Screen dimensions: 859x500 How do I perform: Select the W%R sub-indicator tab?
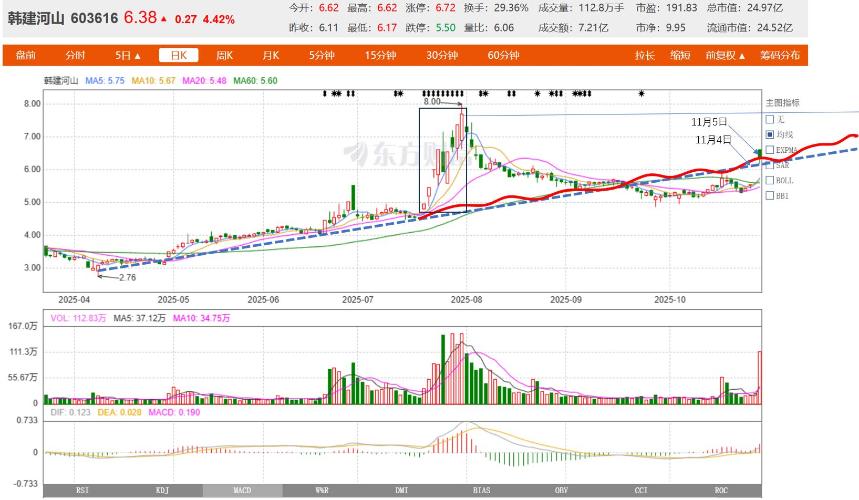322,490
